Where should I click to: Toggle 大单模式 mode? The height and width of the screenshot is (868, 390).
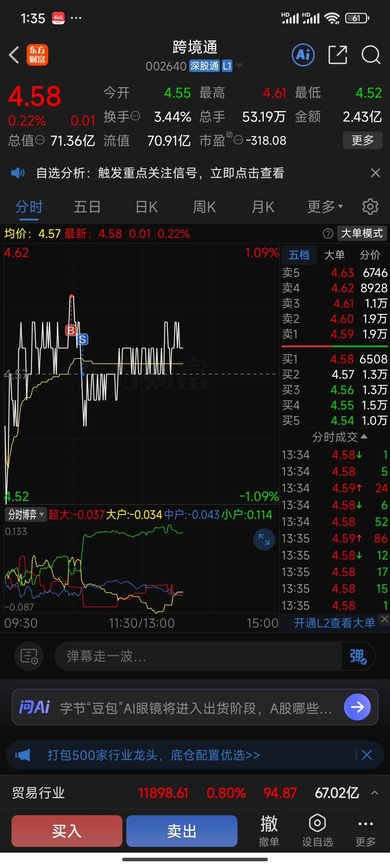pyautogui.click(x=362, y=233)
